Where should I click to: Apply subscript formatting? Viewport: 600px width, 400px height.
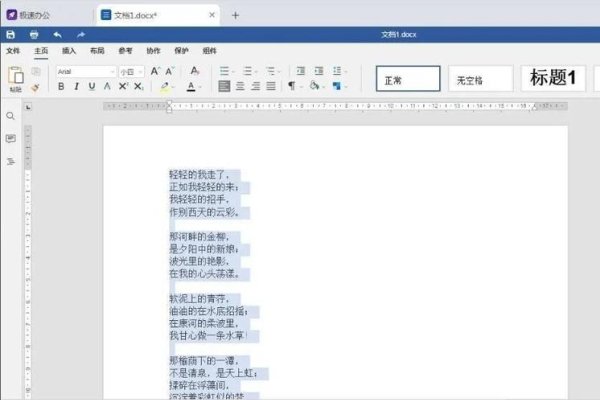(x=139, y=87)
